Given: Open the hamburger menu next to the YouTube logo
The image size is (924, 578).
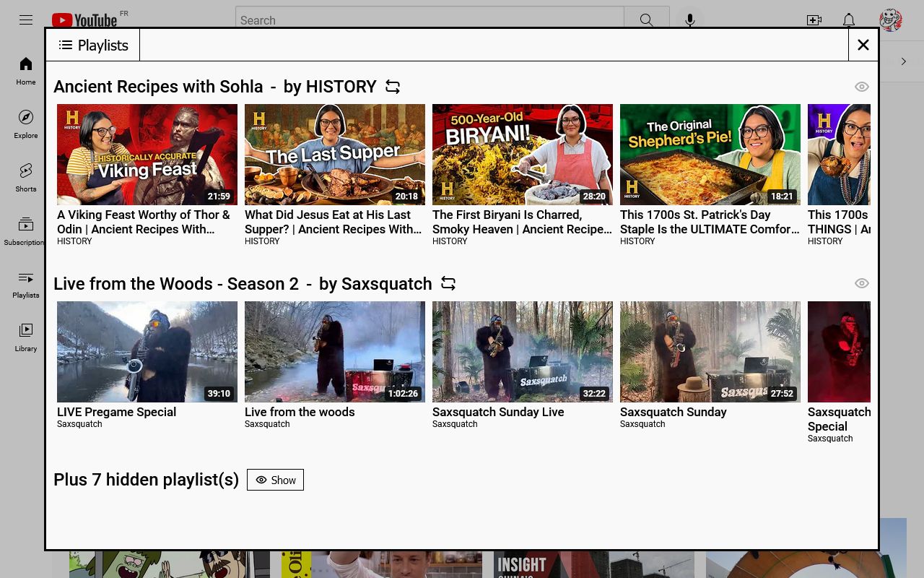Looking at the screenshot, I should coord(26,20).
